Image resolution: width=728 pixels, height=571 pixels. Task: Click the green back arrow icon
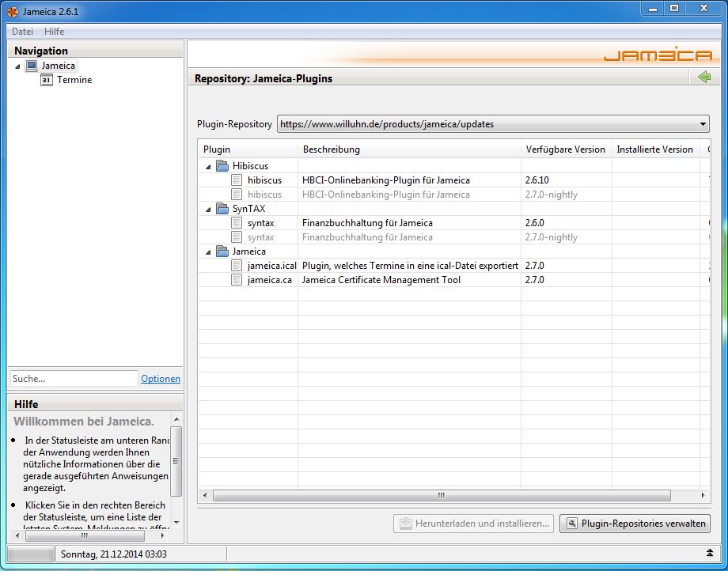[703, 77]
